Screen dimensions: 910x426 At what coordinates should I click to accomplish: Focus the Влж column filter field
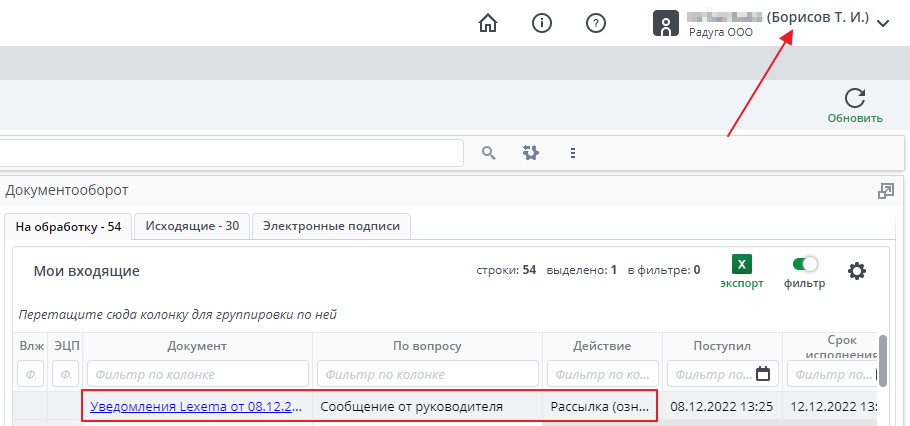click(x=30, y=374)
